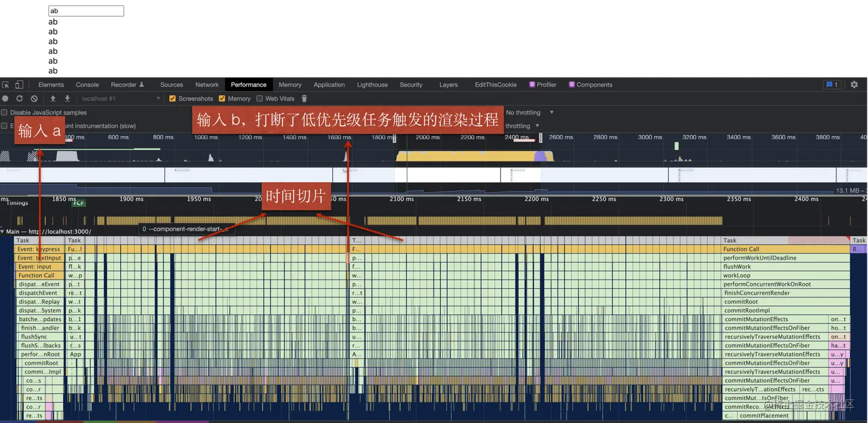This screenshot has width=868, height=423.
Task: Open the console messages indicator showing 1
Action: [832, 84]
